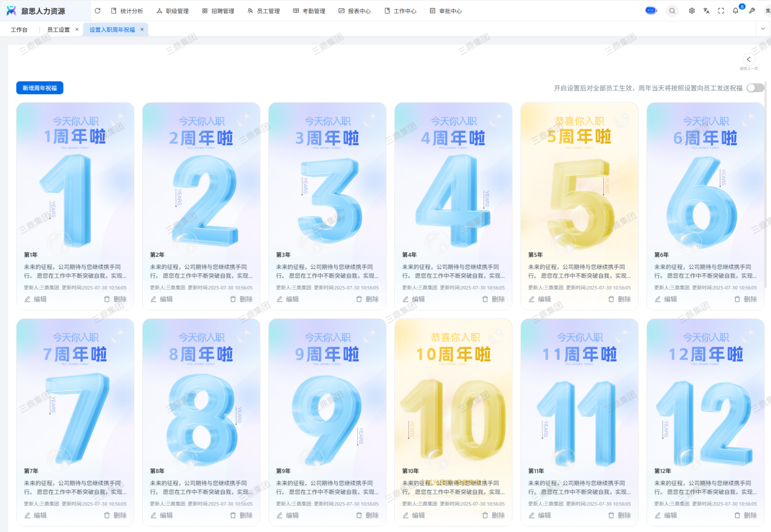Screen dimensions: 771x532
Task: Open the 审批中心 menu
Action: point(445,11)
